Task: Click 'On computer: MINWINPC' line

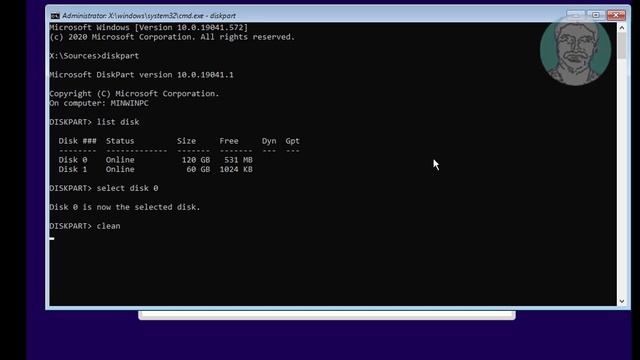Action: pos(99,103)
